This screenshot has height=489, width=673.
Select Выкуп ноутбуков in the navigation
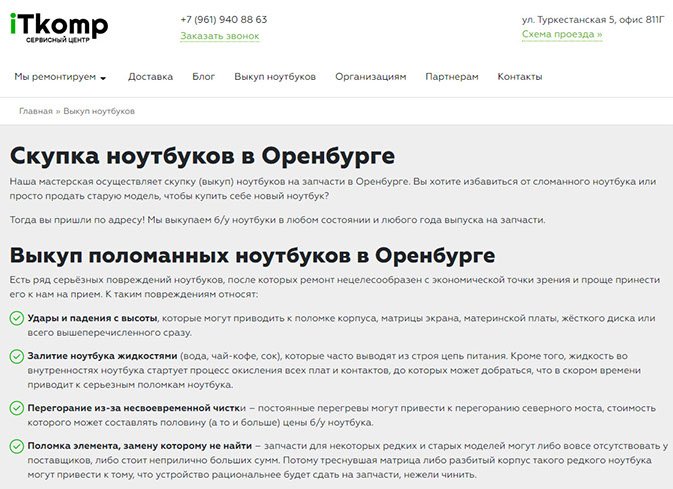[x=275, y=77]
